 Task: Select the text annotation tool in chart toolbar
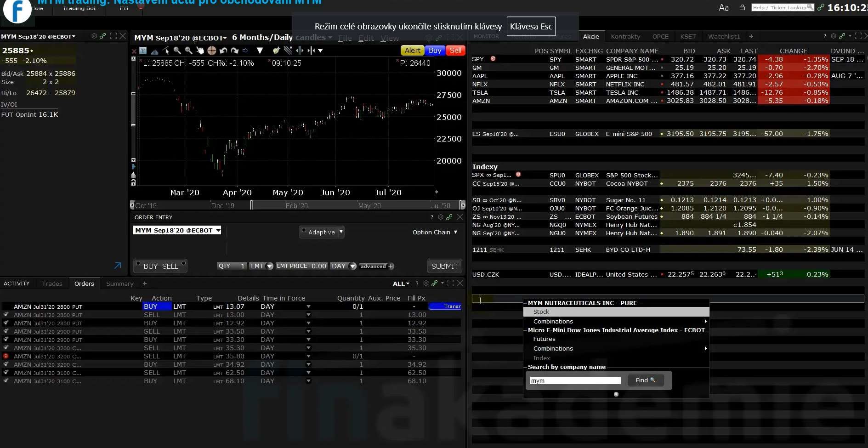click(x=143, y=51)
